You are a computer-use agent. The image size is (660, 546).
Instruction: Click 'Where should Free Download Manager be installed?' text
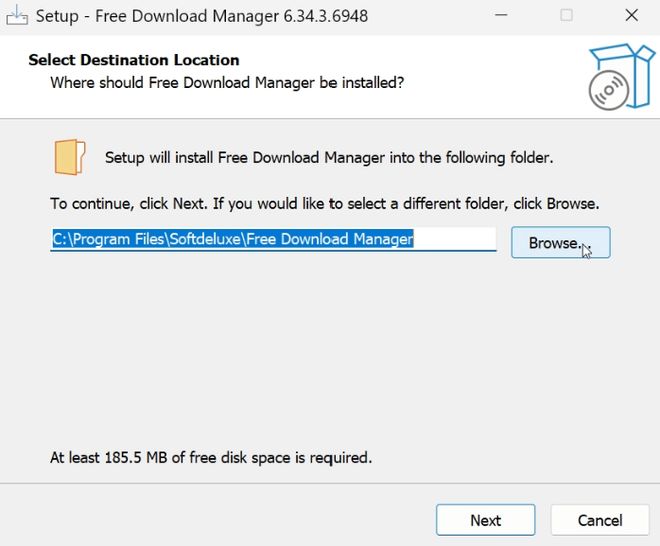pos(227,83)
